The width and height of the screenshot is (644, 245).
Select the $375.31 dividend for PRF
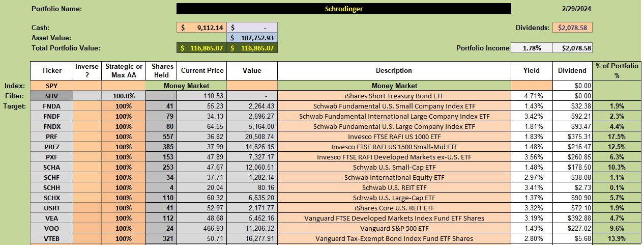[573, 137]
